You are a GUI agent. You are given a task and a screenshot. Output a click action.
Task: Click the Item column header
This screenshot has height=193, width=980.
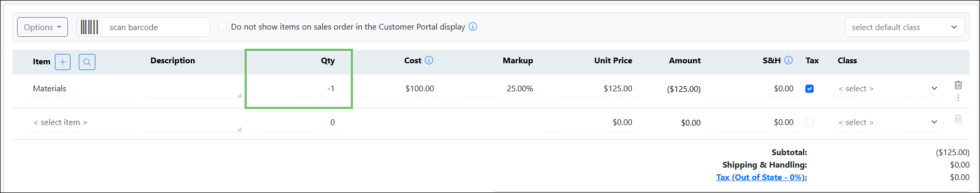click(x=41, y=62)
